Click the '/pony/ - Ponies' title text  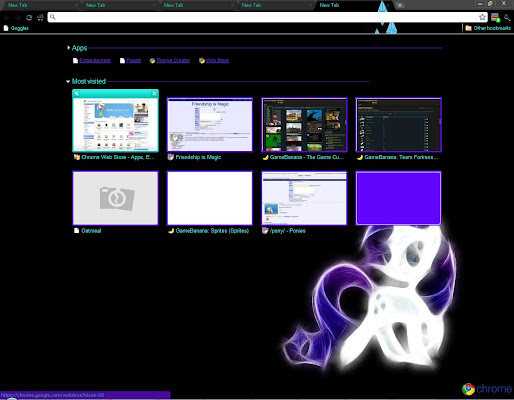pyautogui.click(x=287, y=231)
